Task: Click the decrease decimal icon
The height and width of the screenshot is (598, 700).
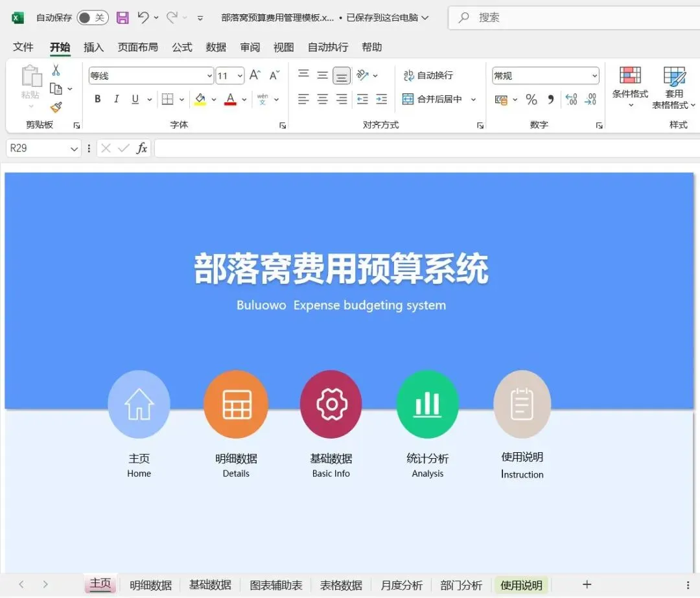Action: click(590, 99)
